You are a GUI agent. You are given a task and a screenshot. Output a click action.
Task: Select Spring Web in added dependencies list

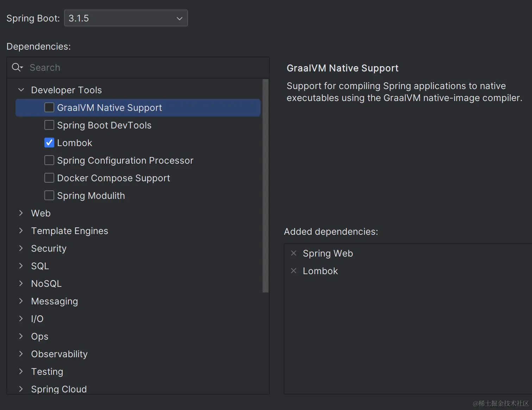(x=328, y=253)
